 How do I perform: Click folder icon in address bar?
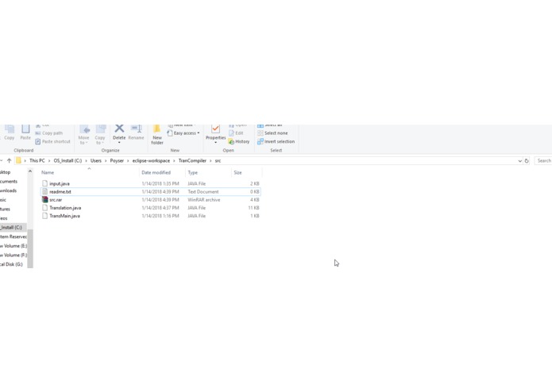[18, 160]
